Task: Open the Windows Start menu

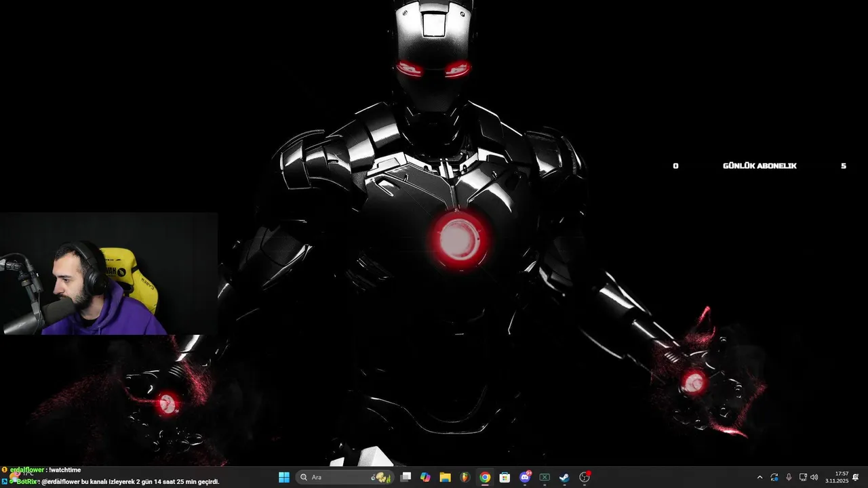Action: point(284,477)
